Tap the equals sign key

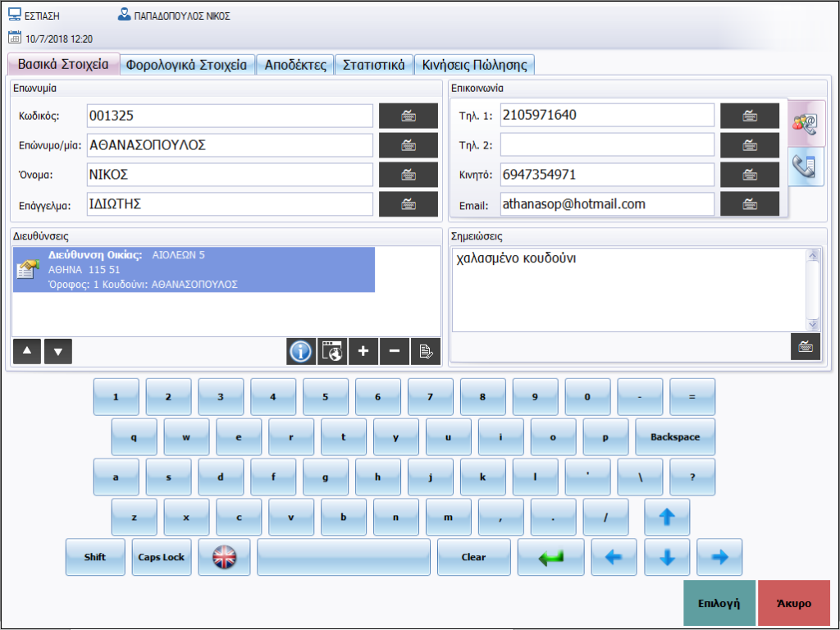692,397
